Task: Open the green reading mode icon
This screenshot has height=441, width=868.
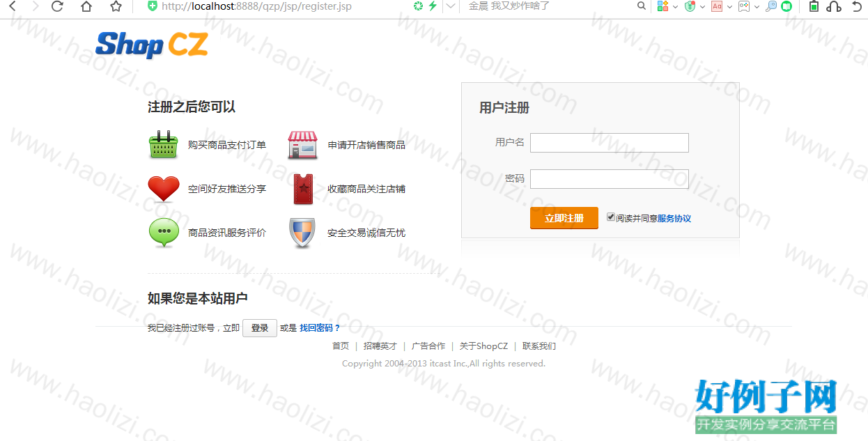Action: pyautogui.click(x=786, y=6)
